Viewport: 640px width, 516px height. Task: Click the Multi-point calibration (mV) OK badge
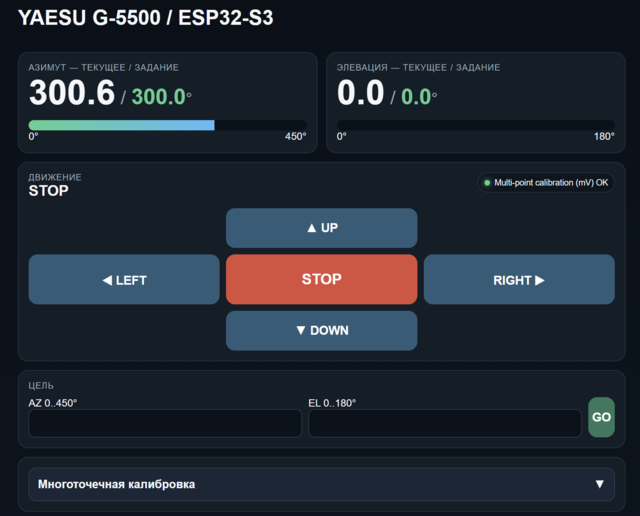tap(546, 182)
